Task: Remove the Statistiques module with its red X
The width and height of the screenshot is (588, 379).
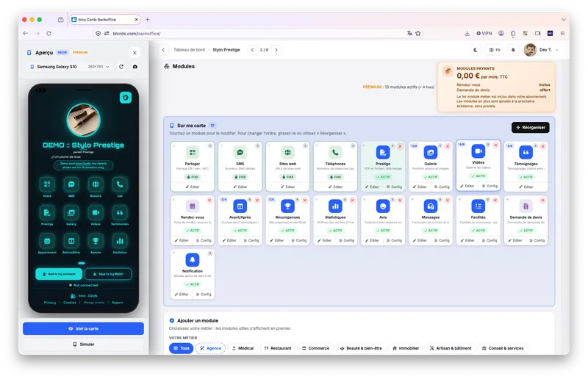Action: pyautogui.click(x=352, y=201)
